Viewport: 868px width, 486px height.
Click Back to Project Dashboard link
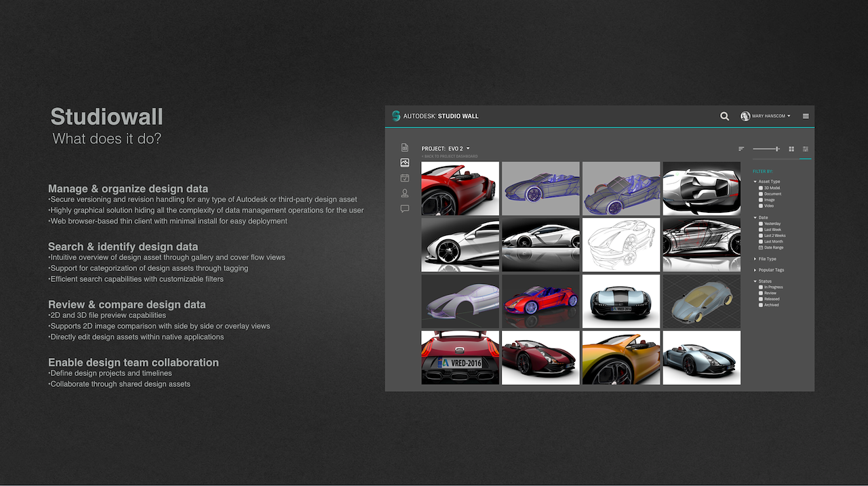(450, 157)
